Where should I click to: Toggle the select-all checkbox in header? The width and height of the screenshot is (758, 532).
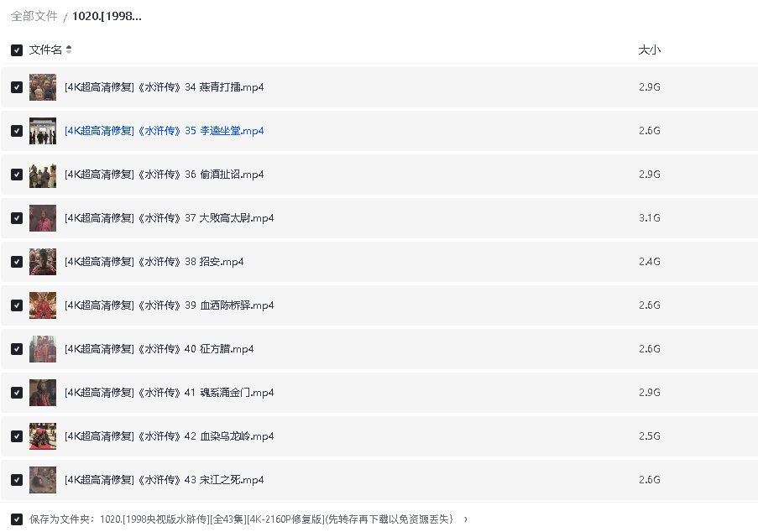pos(17,50)
